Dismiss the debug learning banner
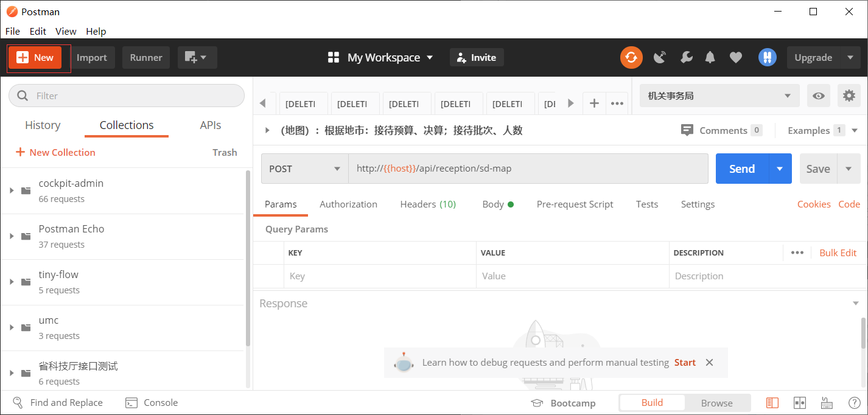The height and width of the screenshot is (415, 868). coord(709,362)
